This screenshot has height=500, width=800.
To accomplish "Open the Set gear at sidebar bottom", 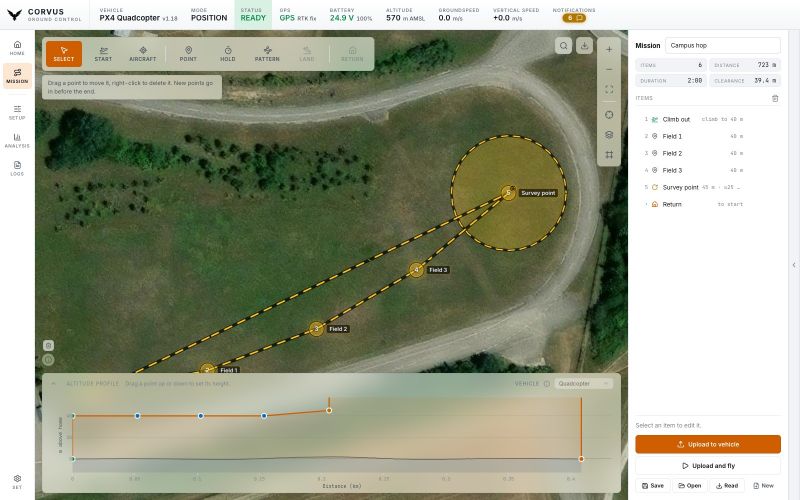I will (x=17, y=482).
